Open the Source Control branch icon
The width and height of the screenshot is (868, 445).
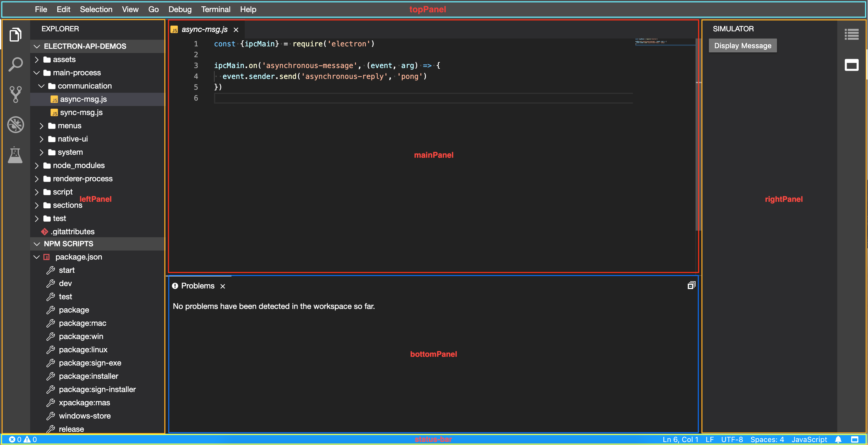pos(15,95)
